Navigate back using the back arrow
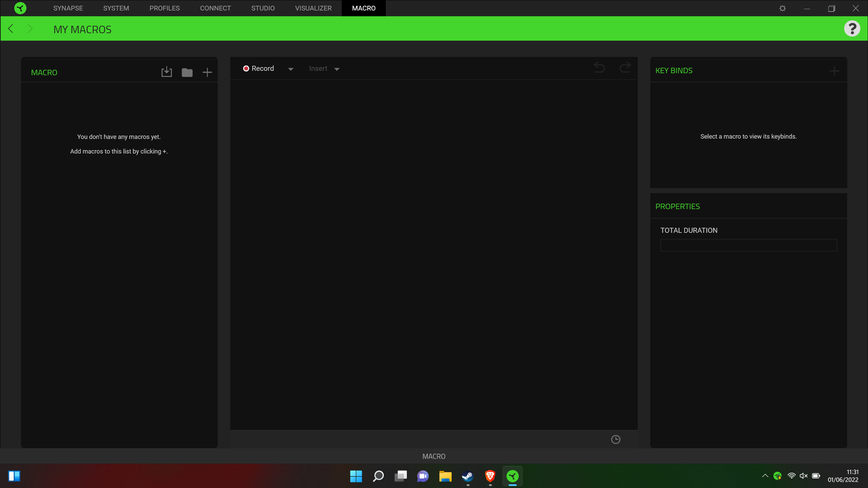 11,28
